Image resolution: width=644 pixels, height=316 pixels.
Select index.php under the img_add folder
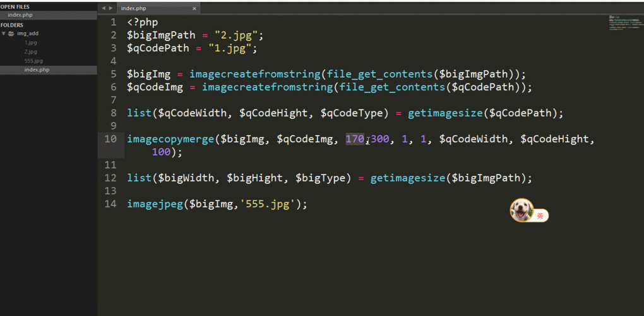click(x=37, y=70)
